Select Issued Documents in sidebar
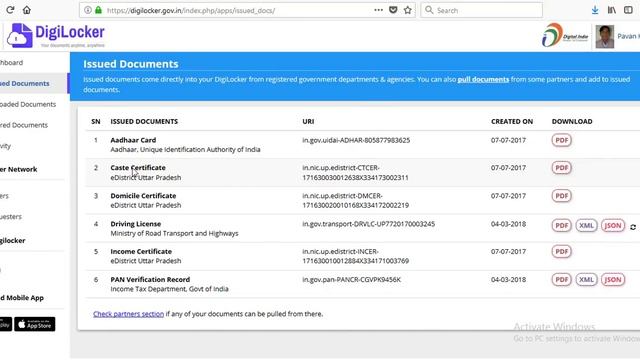 [x=24, y=83]
